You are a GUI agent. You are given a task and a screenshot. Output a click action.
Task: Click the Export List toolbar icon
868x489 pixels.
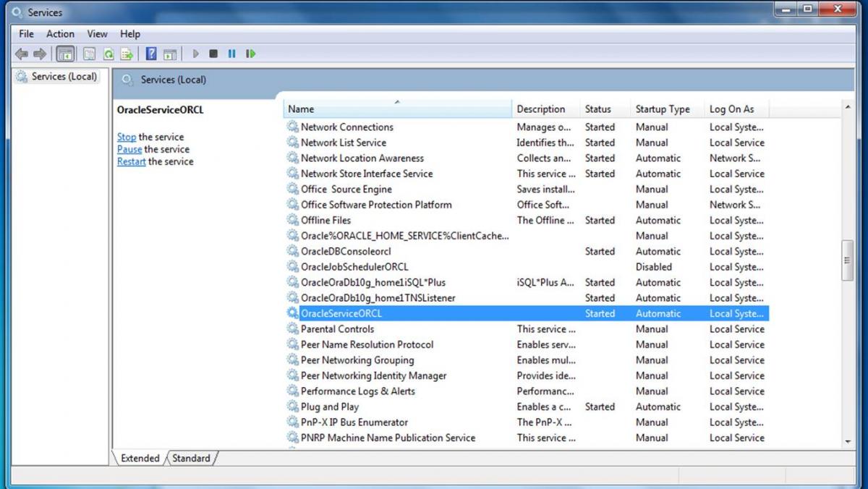pos(127,54)
